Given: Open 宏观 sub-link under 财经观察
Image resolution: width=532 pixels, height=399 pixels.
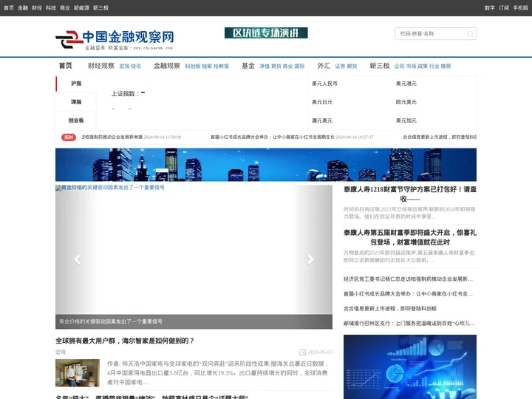Looking at the screenshot, I should [124, 66].
